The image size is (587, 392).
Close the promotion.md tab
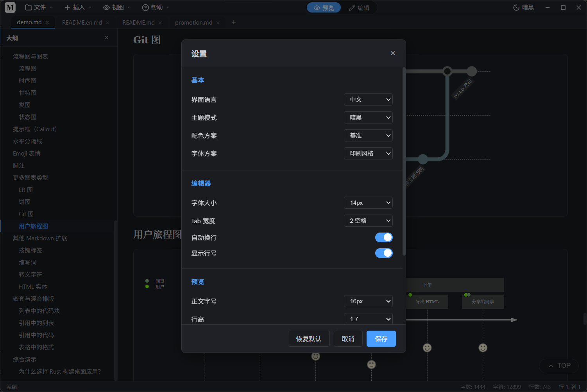point(218,23)
